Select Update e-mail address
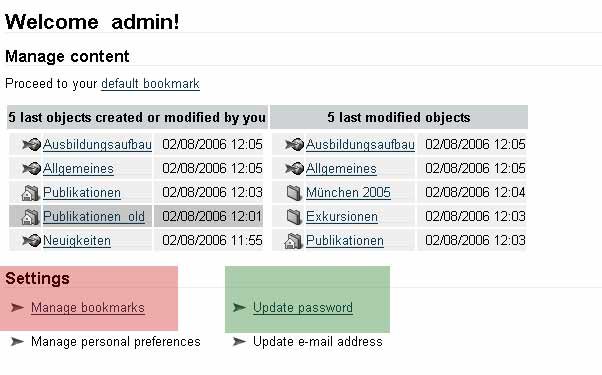The image size is (602, 375). [318, 342]
